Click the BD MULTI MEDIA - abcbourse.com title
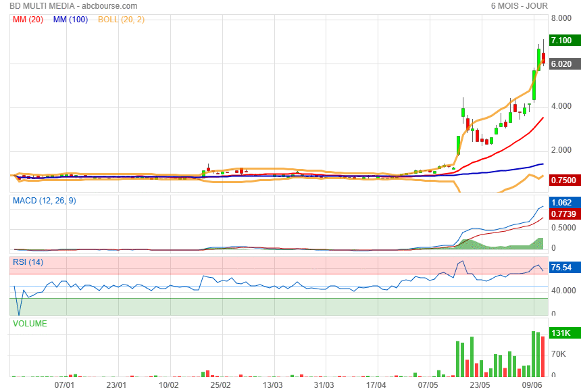 pyautogui.click(x=74, y=6)
